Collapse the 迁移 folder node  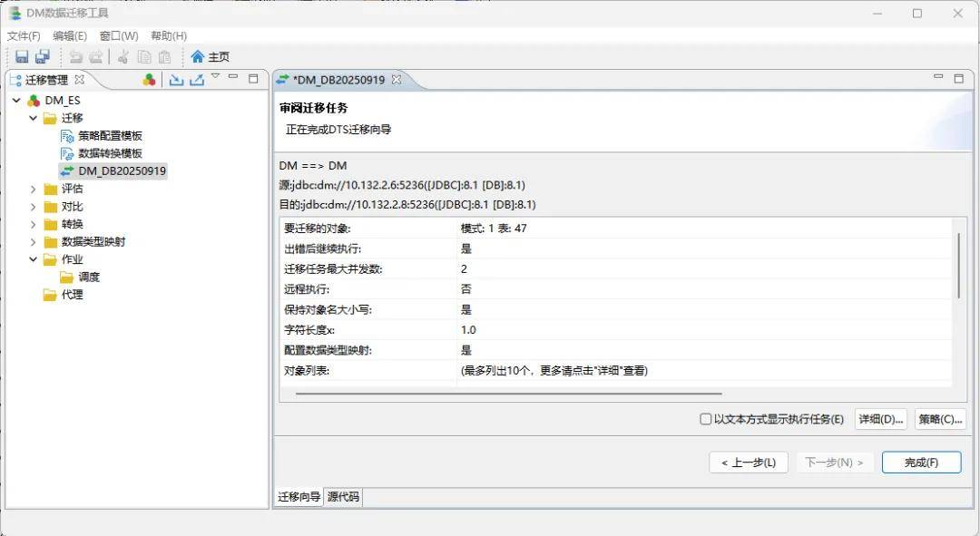[x=34, y=117]
